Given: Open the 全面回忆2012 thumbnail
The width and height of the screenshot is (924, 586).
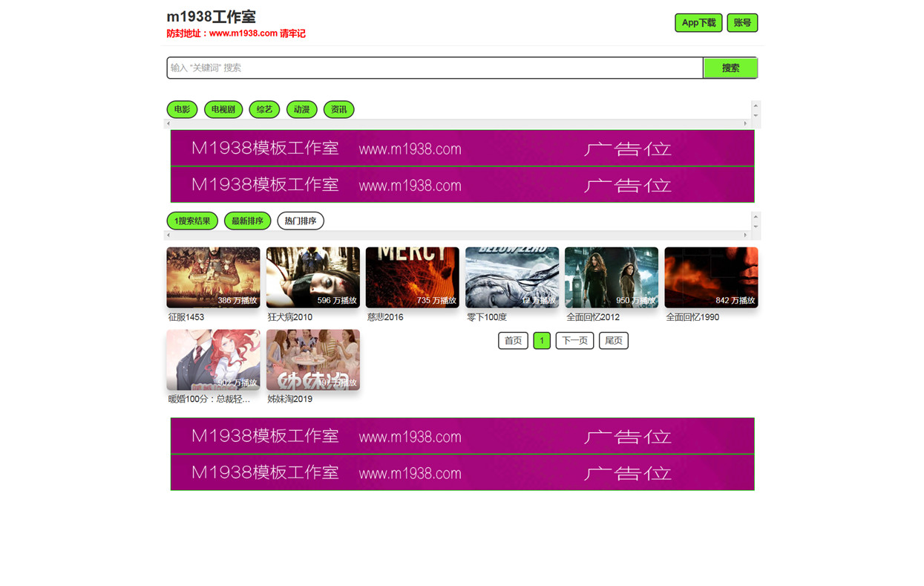Looking at the screenshot, I should pos(612,278).
